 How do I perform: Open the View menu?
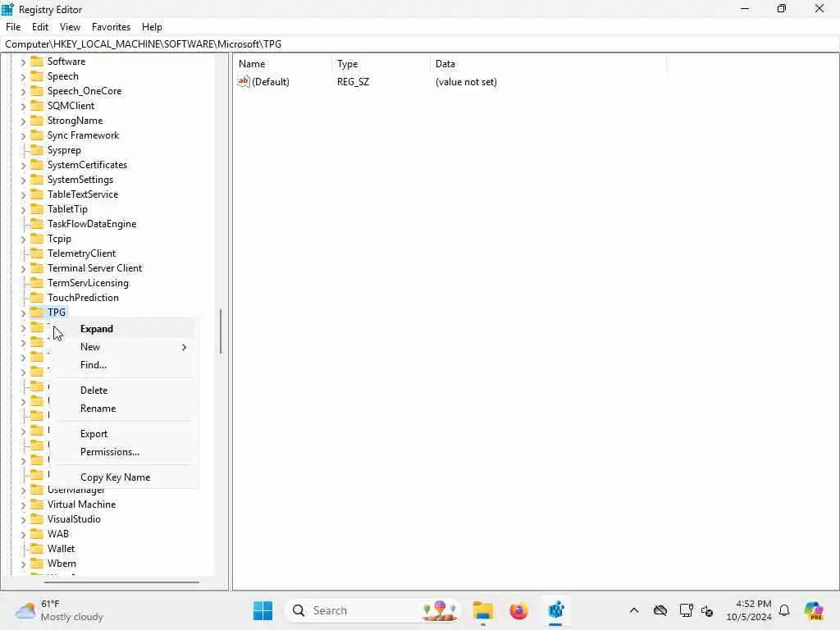tap(70, 27)
